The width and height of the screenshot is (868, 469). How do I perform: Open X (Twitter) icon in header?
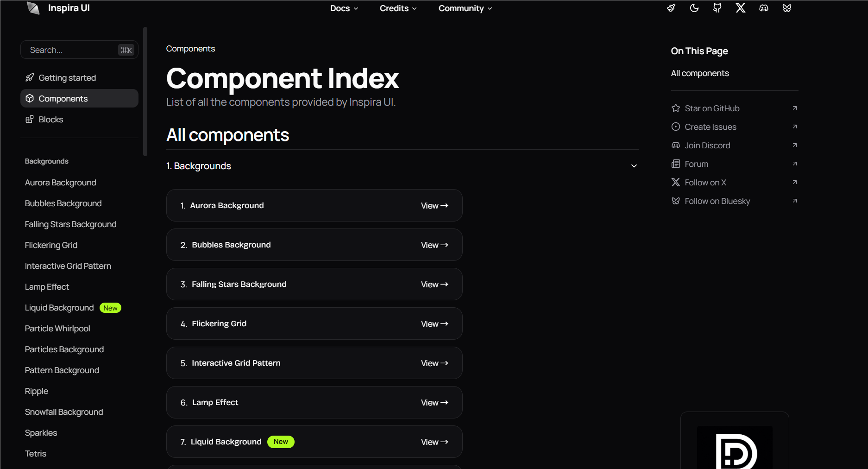741,8
